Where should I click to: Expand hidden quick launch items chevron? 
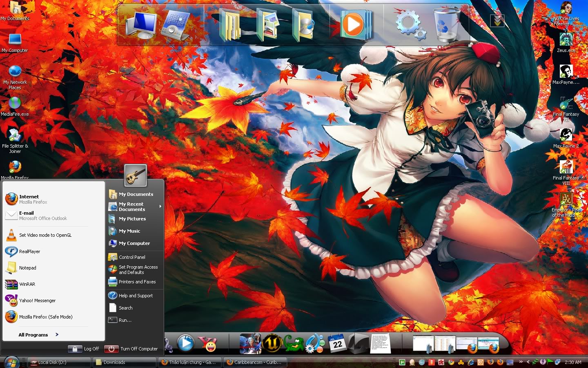click(521, 362)
